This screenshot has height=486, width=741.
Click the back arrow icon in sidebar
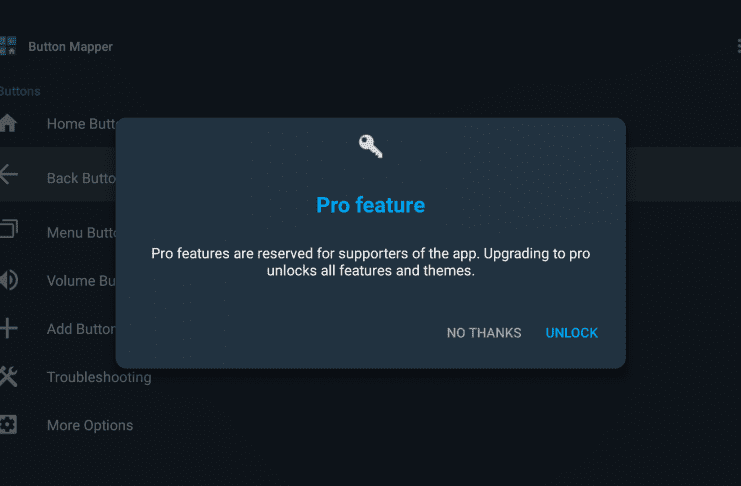(9, 174)
